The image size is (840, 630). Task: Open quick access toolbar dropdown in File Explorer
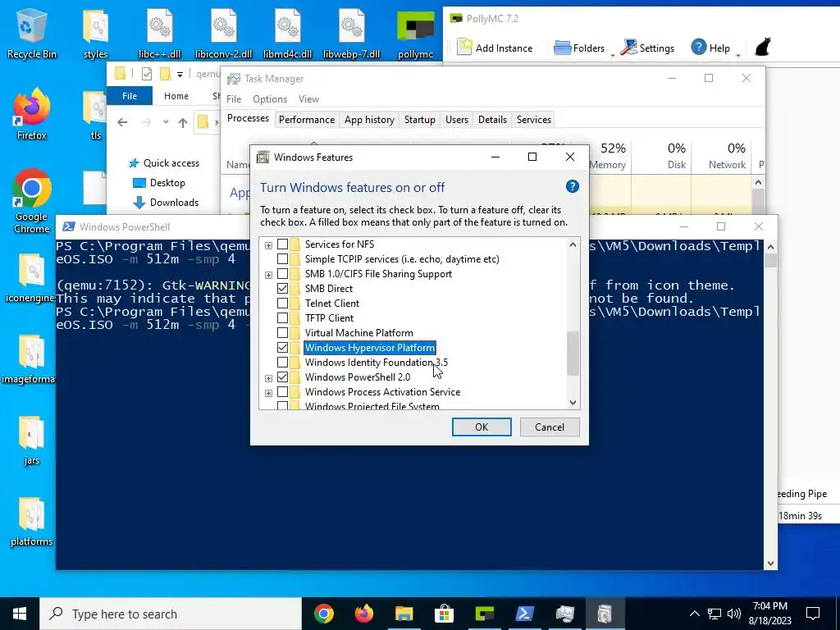tap(180, 74)
